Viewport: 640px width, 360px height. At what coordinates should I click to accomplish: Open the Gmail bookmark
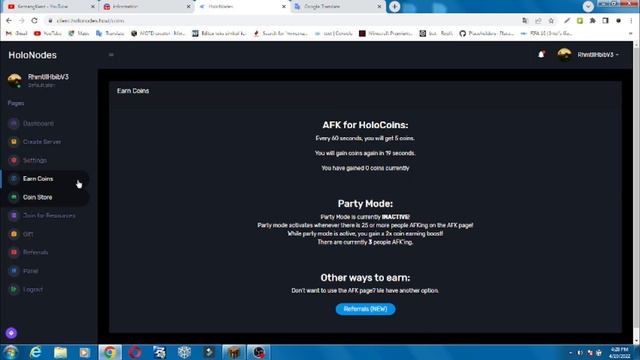(16, 33)
